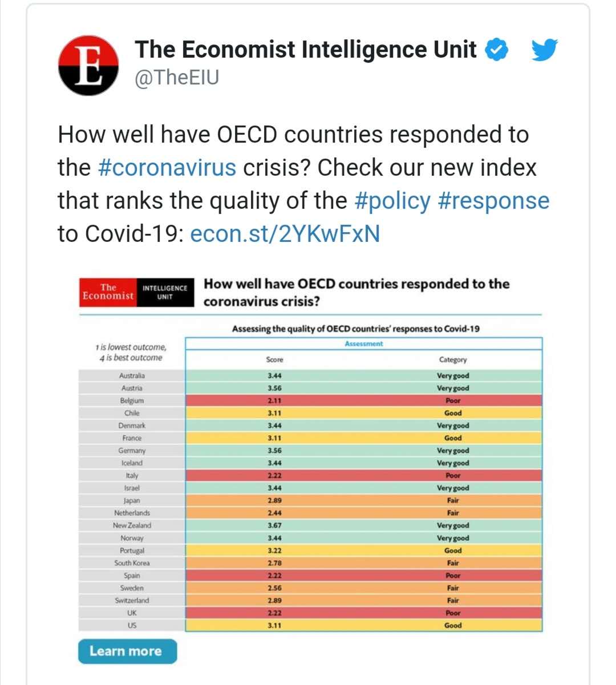Select the red Belgium Poor row
The height and width of the screenshot is (685, 616).
point(363,400)
